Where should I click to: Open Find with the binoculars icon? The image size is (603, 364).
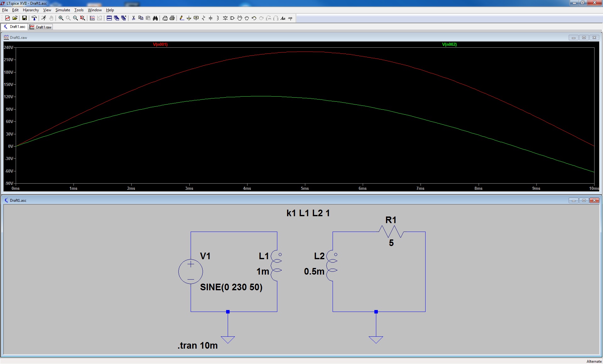point(155,18)
